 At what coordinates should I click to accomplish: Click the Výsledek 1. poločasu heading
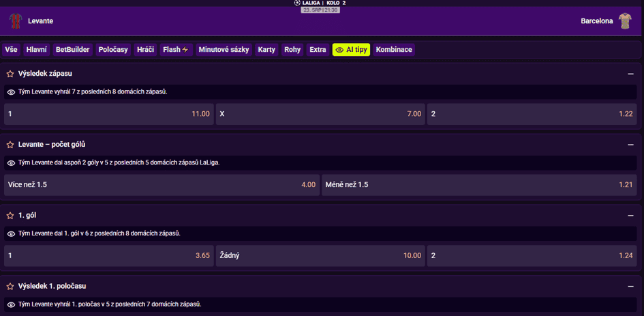[x=52, y=286]
